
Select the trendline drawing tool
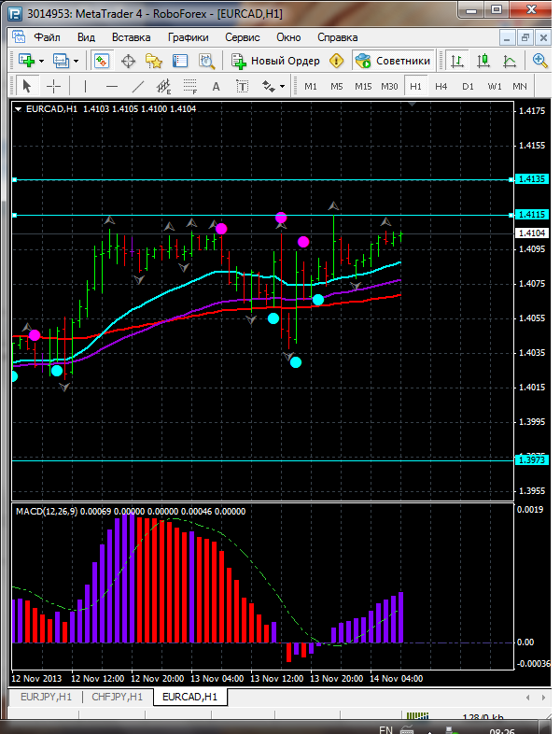coord(138,86)
